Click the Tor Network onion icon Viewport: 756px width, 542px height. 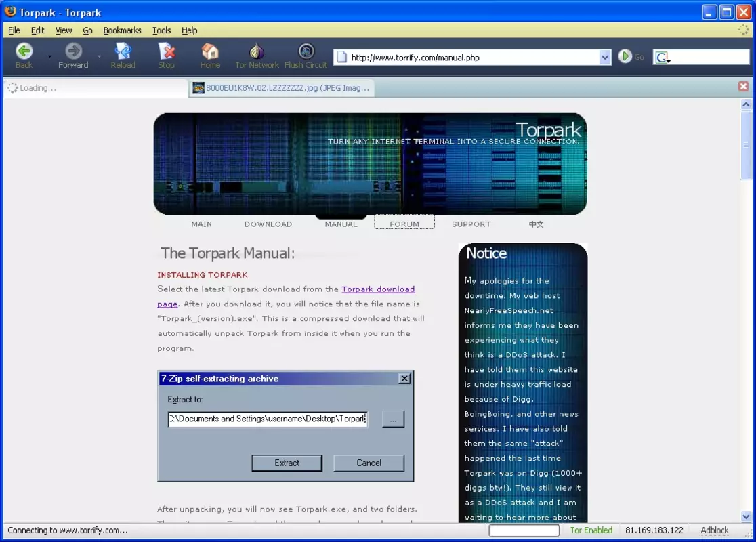pyautogui.click(x=257, y=51)
